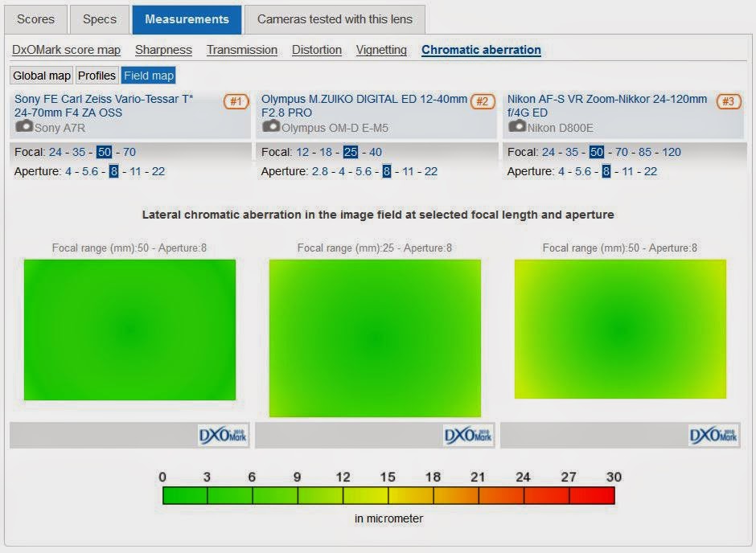Click DxOMark logo under Sony map
Viewport: 756px width, 553px height.
click(223, 436)
